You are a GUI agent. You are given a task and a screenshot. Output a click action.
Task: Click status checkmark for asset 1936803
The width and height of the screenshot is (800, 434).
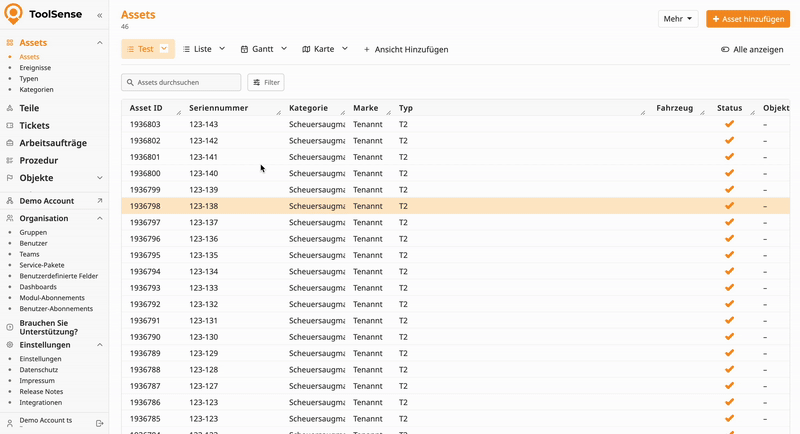pos(729,124)
